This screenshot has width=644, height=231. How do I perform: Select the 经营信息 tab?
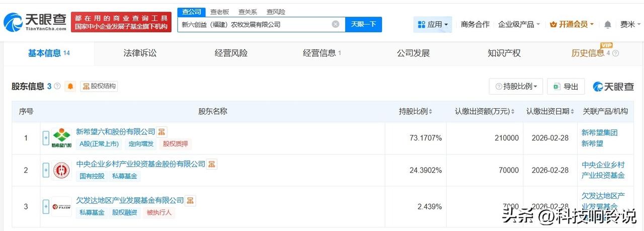pos(322,53)
